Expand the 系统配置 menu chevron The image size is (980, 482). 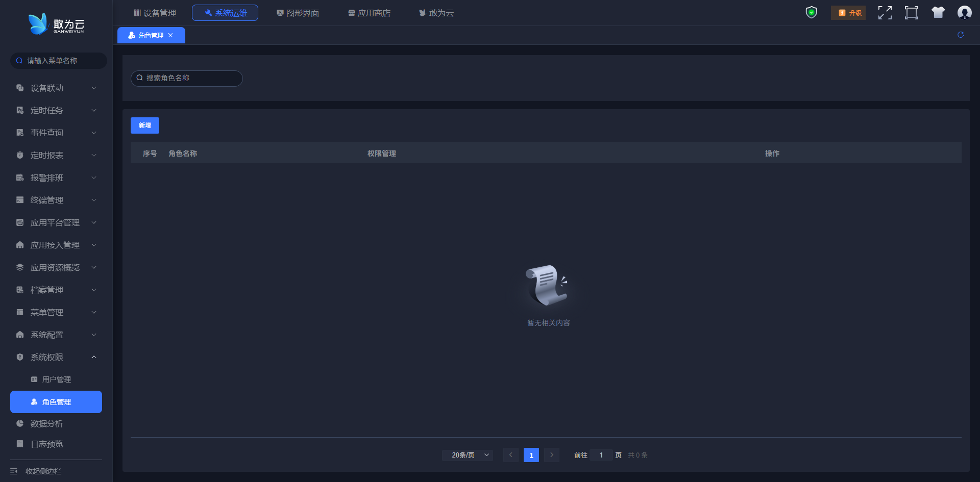pyautogui.click(x=94, y=335)
